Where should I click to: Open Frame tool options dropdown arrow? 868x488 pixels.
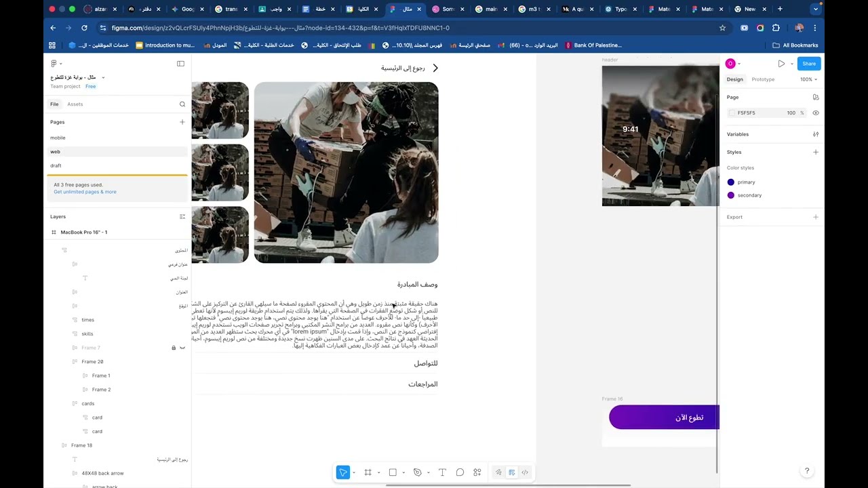tap(378, 472)
